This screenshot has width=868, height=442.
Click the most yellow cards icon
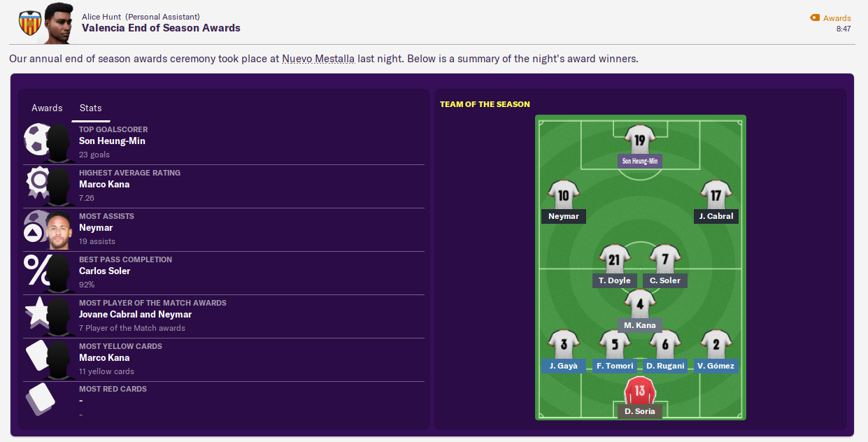36,356
